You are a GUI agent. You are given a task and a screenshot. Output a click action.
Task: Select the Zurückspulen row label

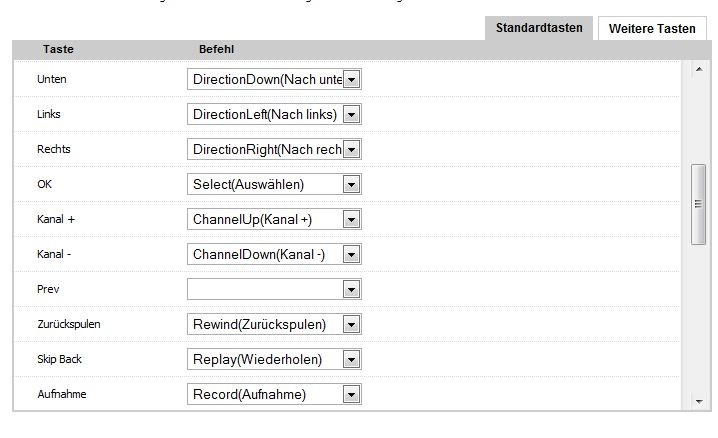(x=68, y=324)
